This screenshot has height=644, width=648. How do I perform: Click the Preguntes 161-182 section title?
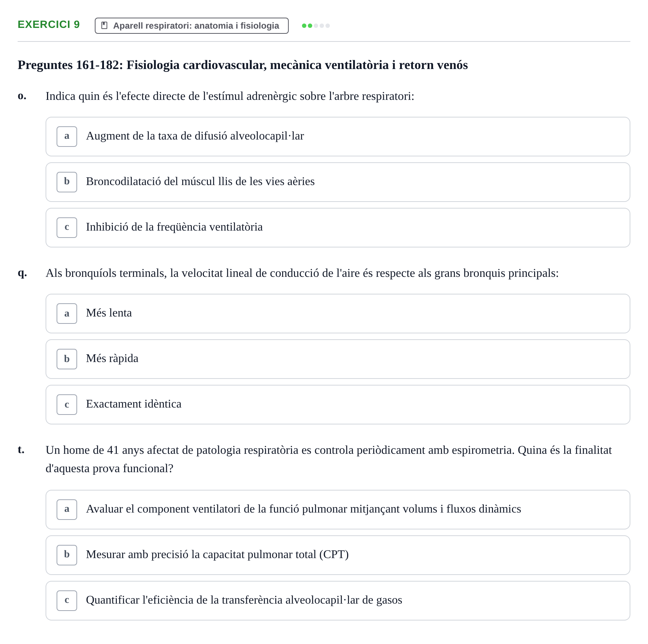(242, 65)
